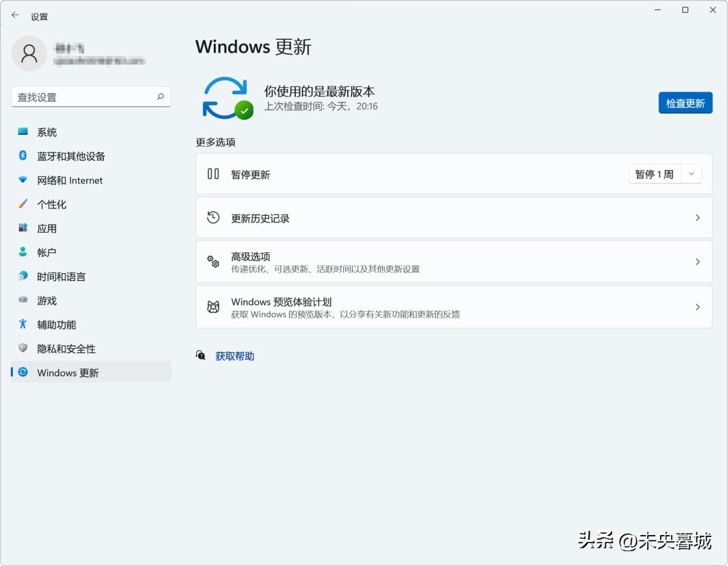The height and width of the screenshot is (566, 728).
Task: Click the 高级选项 gears icon
Action: pos(213,262)
